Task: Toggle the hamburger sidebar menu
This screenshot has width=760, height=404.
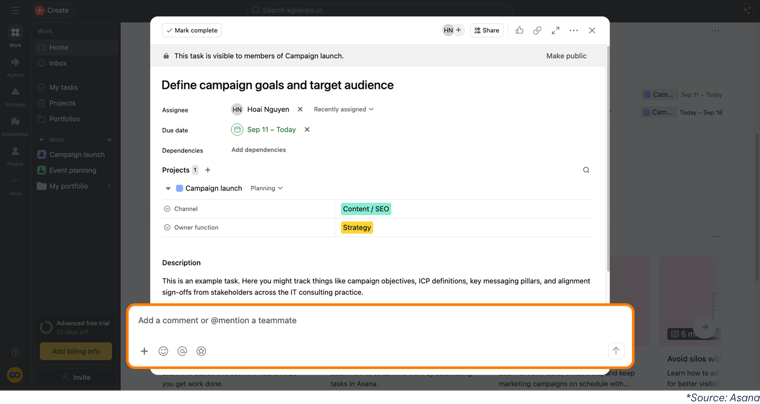Action: [x=15, y=10]
